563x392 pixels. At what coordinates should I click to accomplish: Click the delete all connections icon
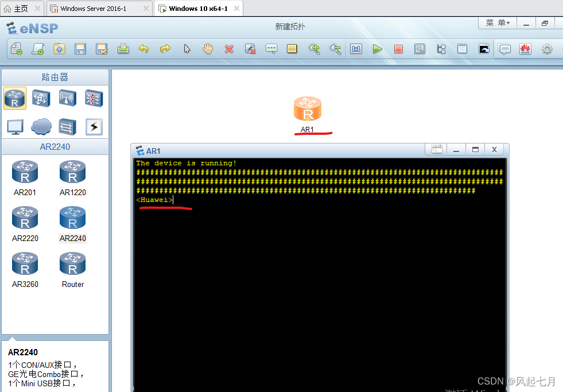250,49
